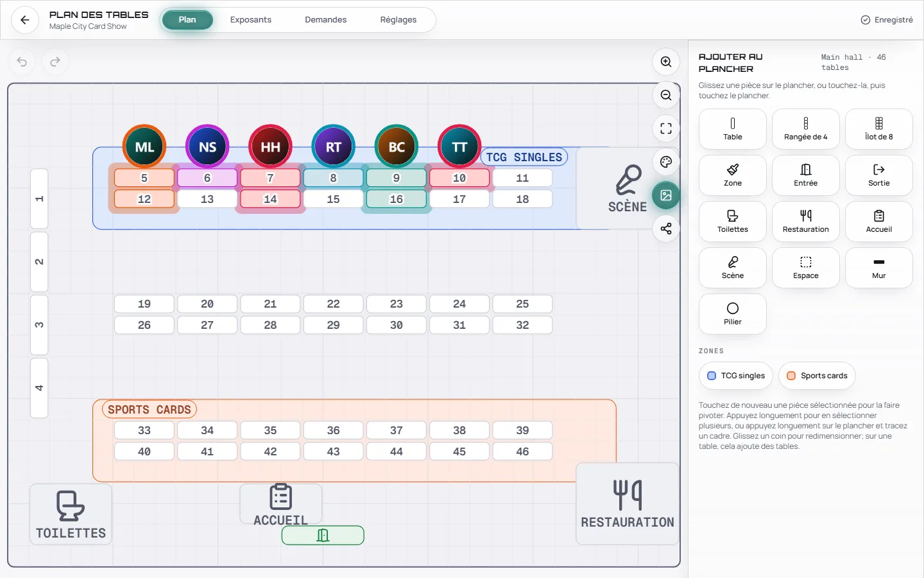Viewport: 924px width, 578px height.
Task: Click the Enregistré status indicator
Action: click(887, 20)
